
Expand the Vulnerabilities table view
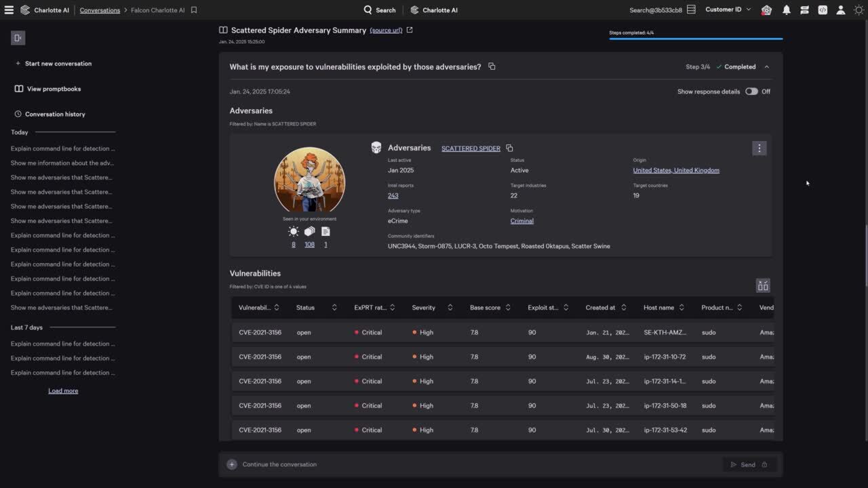point(763,285)
